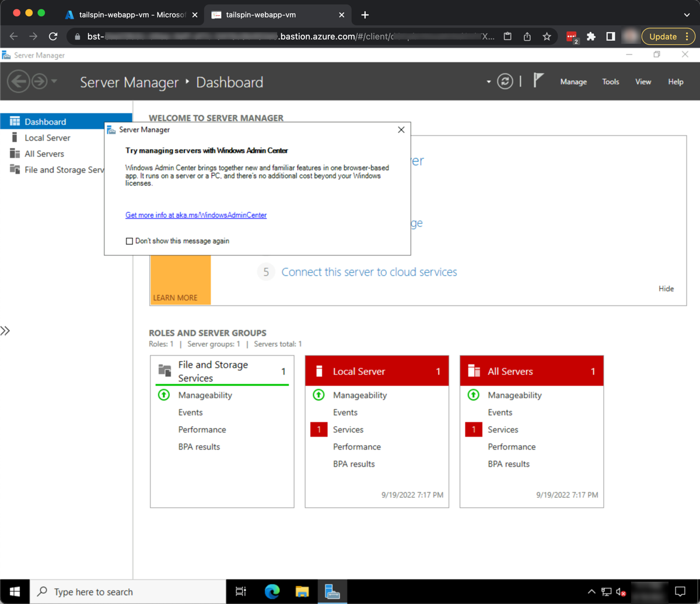Open the Manage menu
This screenshot has height=604, width=700.
(x=573, y=82)
